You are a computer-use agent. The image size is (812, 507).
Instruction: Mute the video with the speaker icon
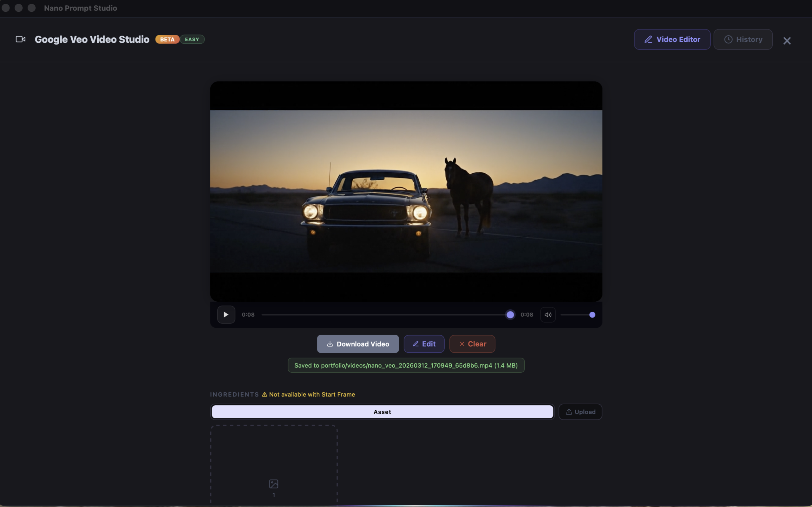[547, 315]
